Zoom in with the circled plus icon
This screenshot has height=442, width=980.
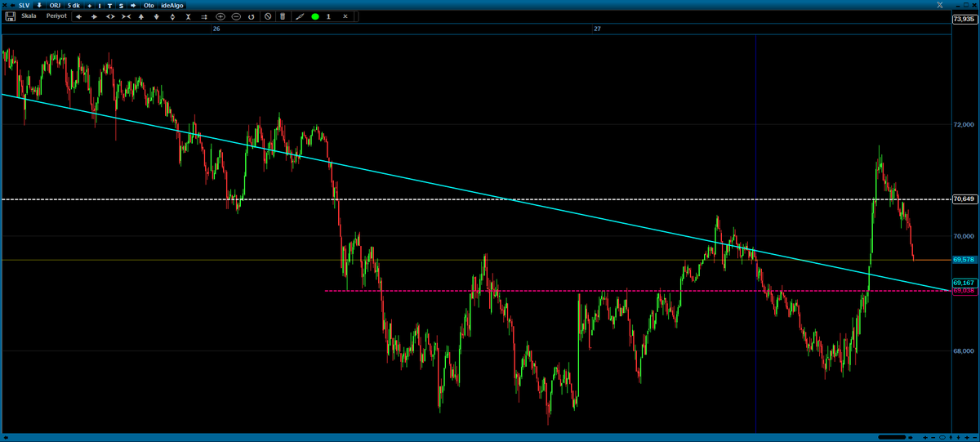click(x=220, y=16)
